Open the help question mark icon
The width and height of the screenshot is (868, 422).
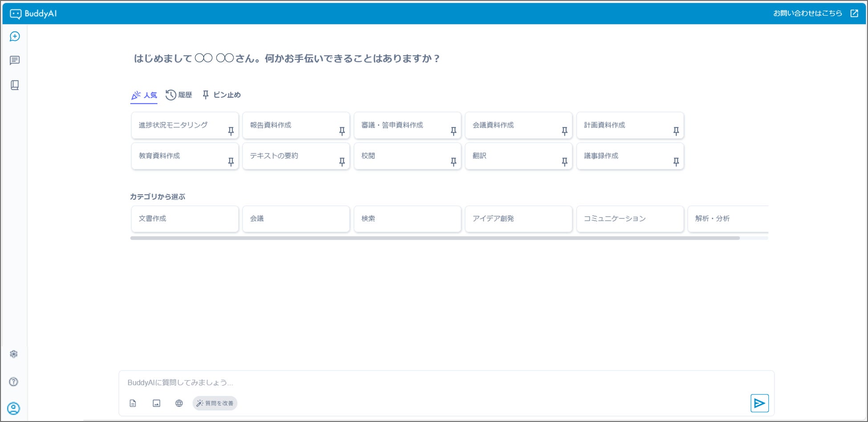click(14, 382)
